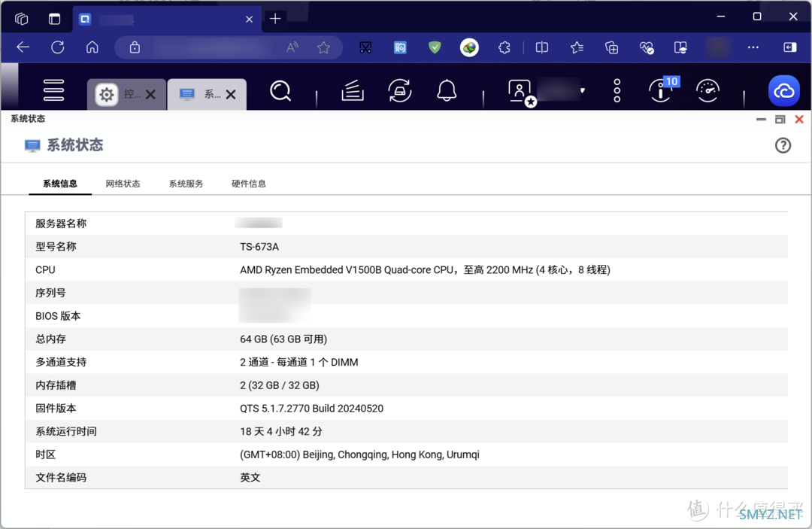The image size is (812, 529).
Task: Switch to the Control Panel gear tab
Action: (x=107, y=94)
